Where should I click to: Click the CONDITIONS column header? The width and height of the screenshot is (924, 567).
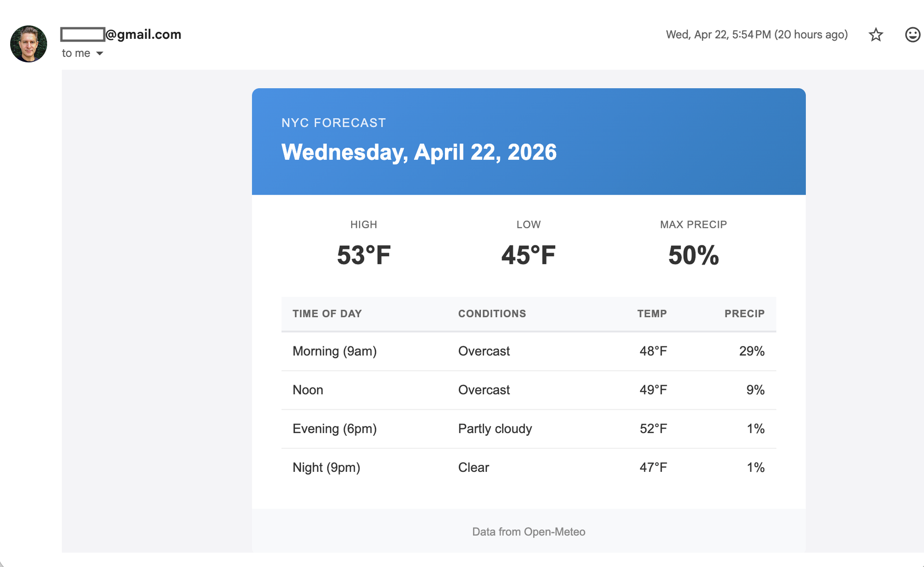point(492,314)
